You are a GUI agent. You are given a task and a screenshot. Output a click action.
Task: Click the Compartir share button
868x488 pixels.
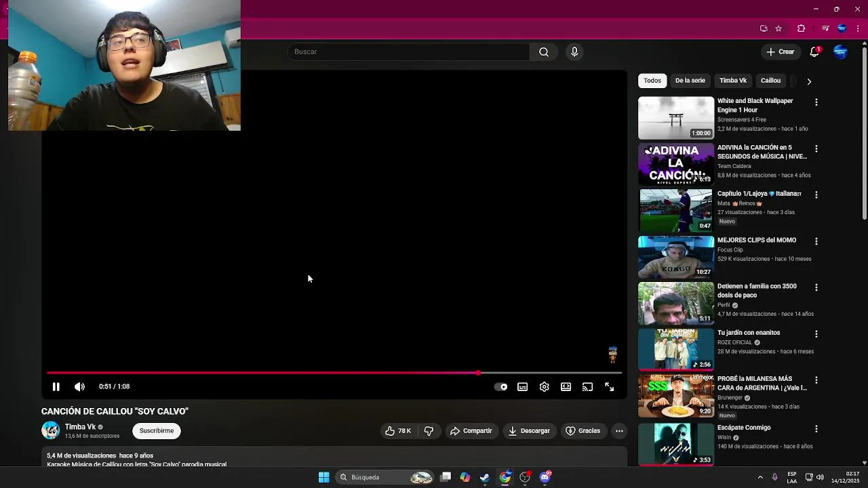pos(471,430)
